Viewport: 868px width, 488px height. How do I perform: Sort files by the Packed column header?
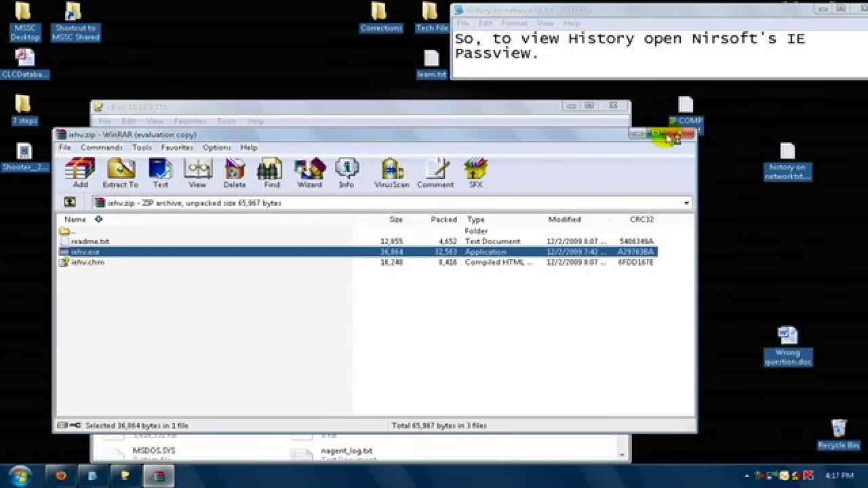pos(443,220)
